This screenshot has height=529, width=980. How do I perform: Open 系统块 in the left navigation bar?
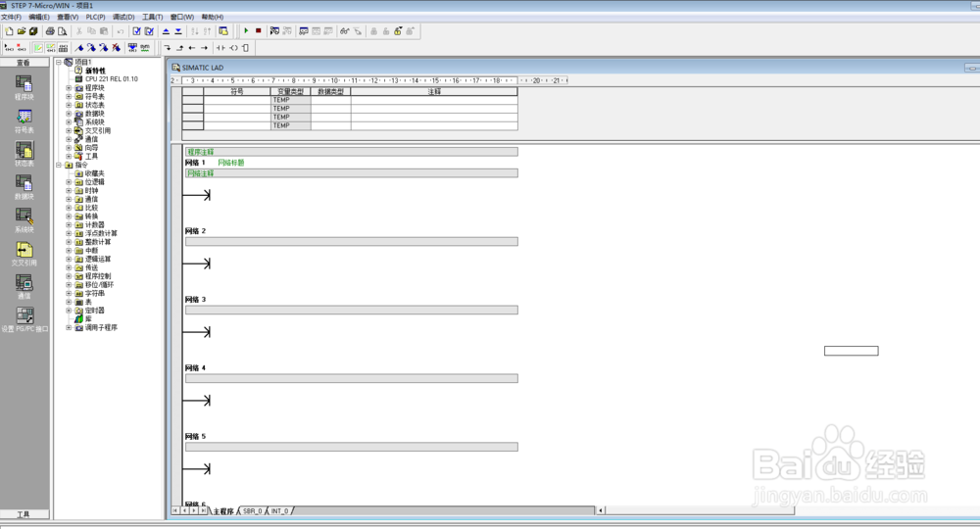click(x=24, y=219)
